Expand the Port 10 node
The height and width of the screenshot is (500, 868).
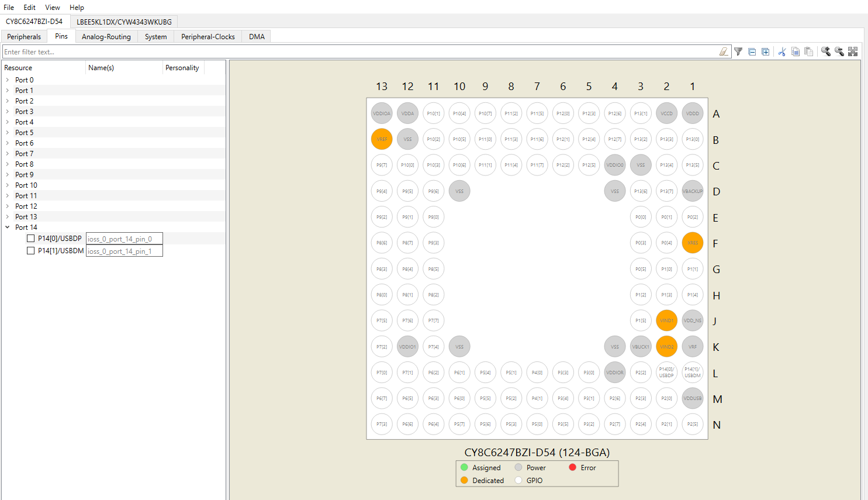(x=7, y=185)
